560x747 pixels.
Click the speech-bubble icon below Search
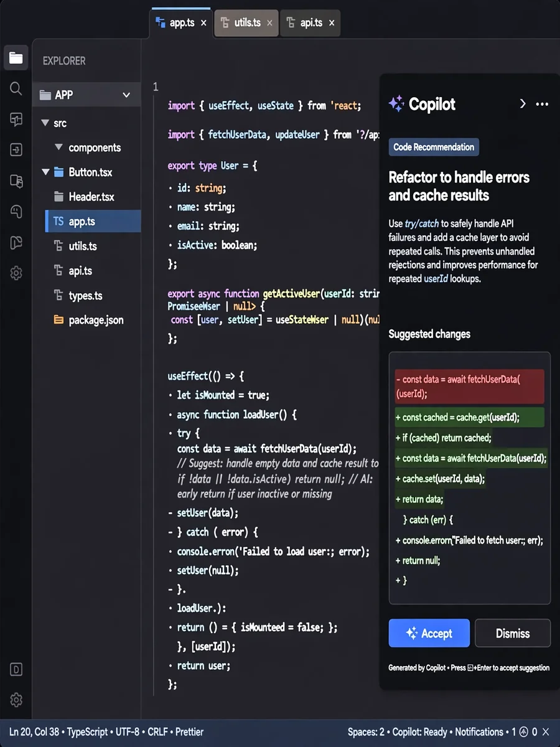[x=16, y=120]
